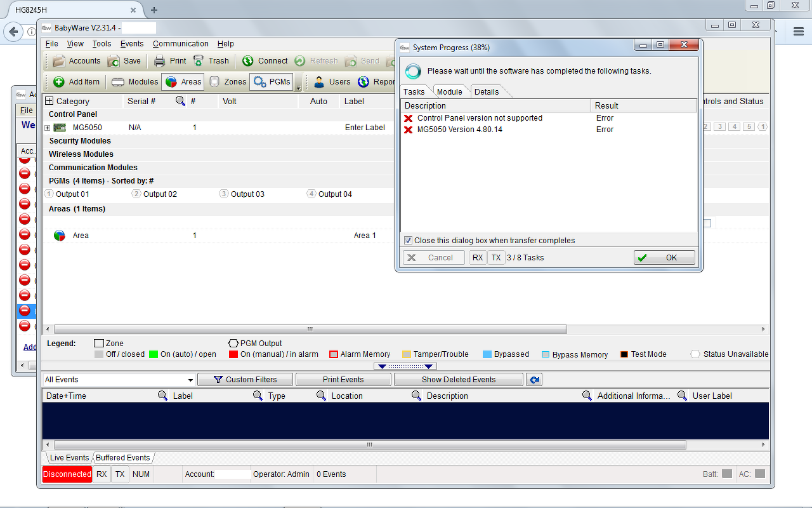Show the Modules view

tap(134, 82)
